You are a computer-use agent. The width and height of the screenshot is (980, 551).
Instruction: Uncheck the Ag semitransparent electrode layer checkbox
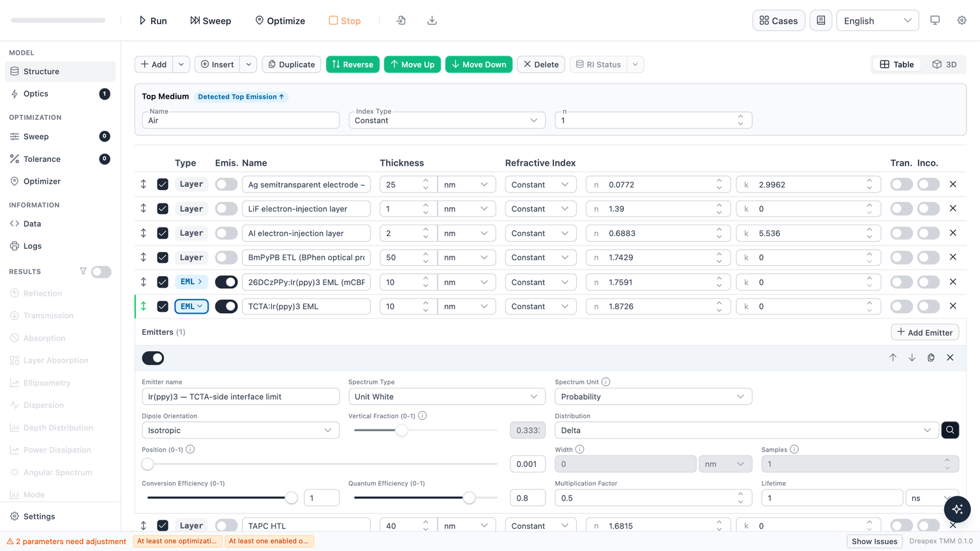pos(163,184)
